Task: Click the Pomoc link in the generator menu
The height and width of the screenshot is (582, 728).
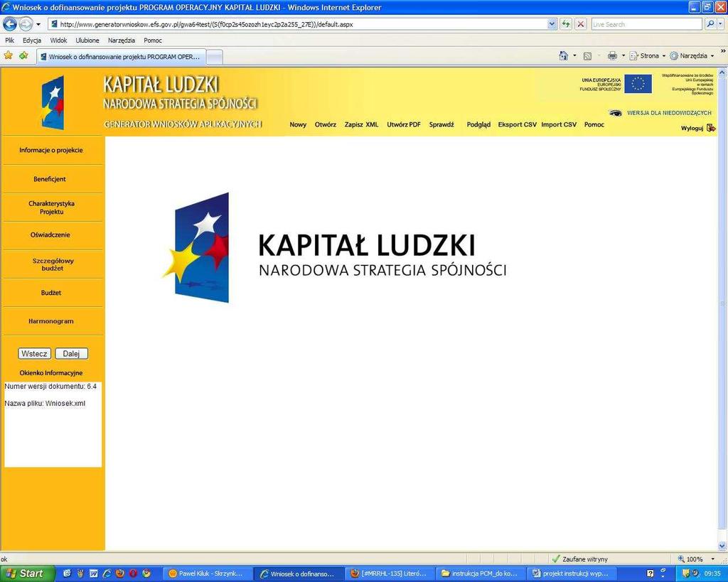Action: point(594,124)
